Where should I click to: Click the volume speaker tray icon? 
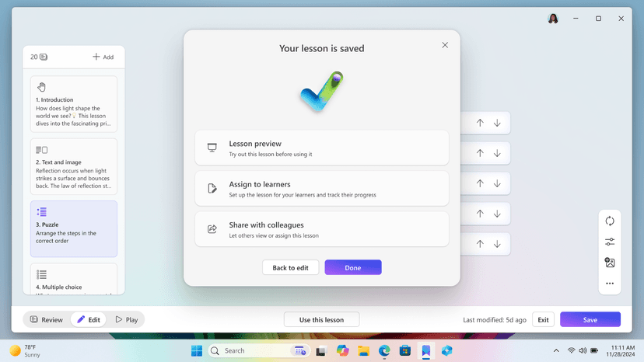[583, 351]
